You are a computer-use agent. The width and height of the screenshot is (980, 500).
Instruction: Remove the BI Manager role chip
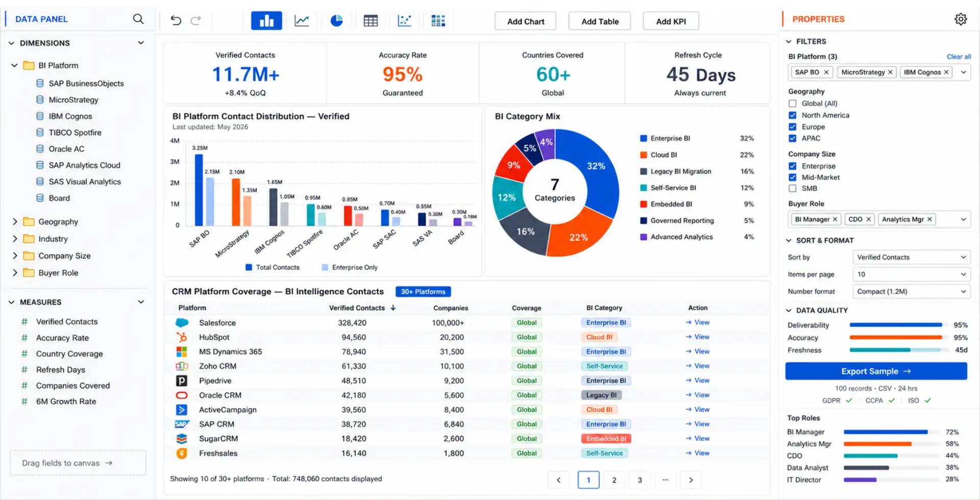pos(835,219)
